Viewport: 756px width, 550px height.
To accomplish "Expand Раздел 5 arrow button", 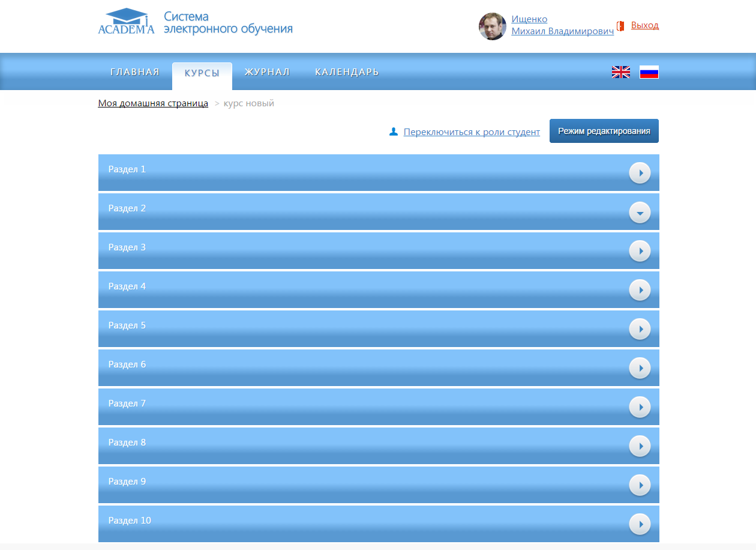I will pos(640,329).
